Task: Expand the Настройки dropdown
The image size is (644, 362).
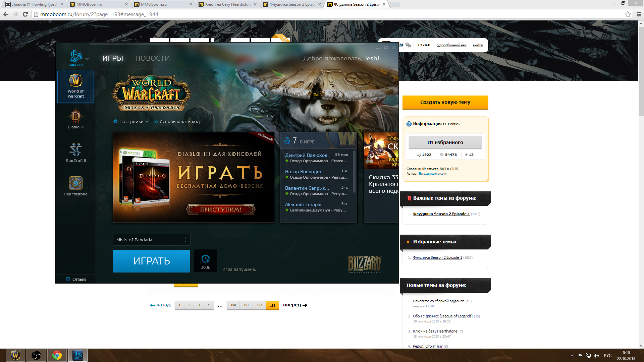Action: [131, 121]
